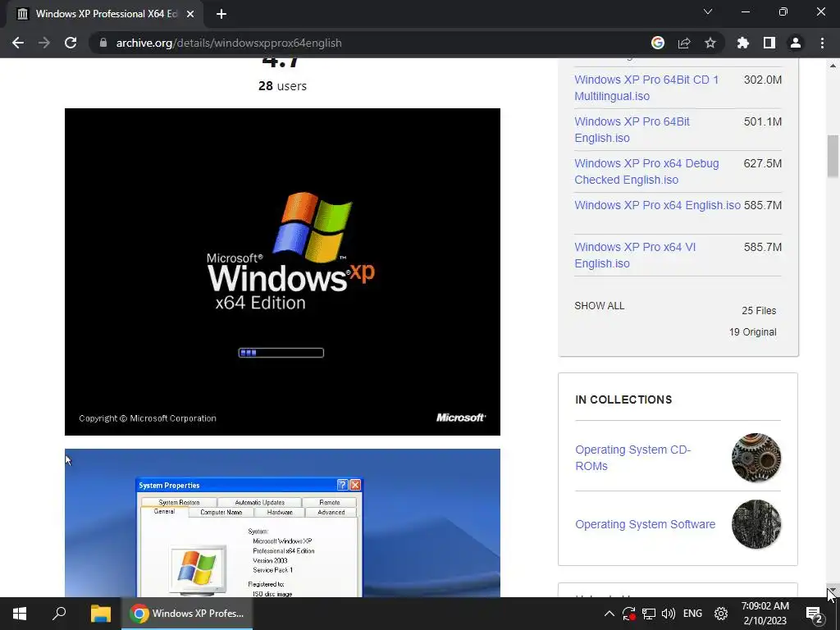Click the browser forward arrow
The width and height of the screenshot is (840, 630).
click(44, 43)
